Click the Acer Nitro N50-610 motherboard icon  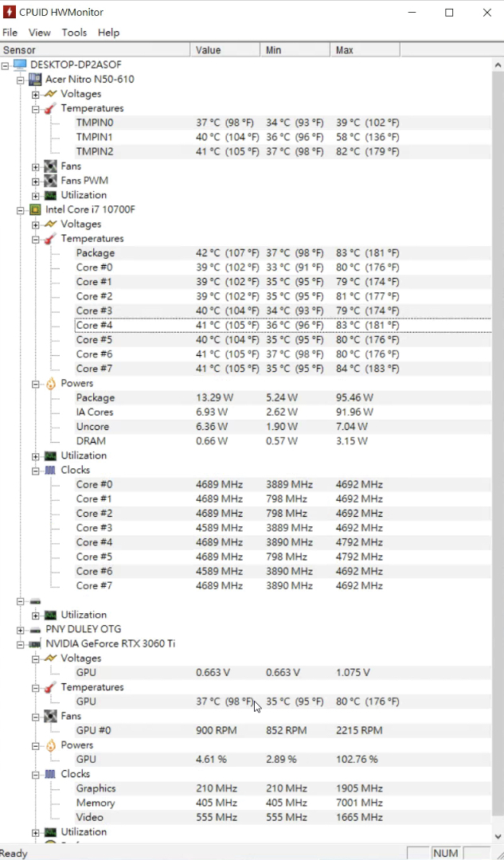click(x=35, y=79)
